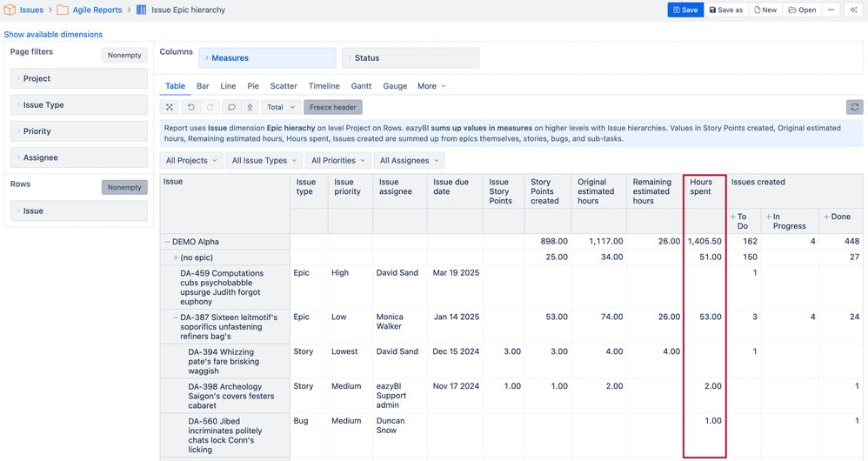Switch to the Bar chart tab
868x461 pixels.
(203, 86)
